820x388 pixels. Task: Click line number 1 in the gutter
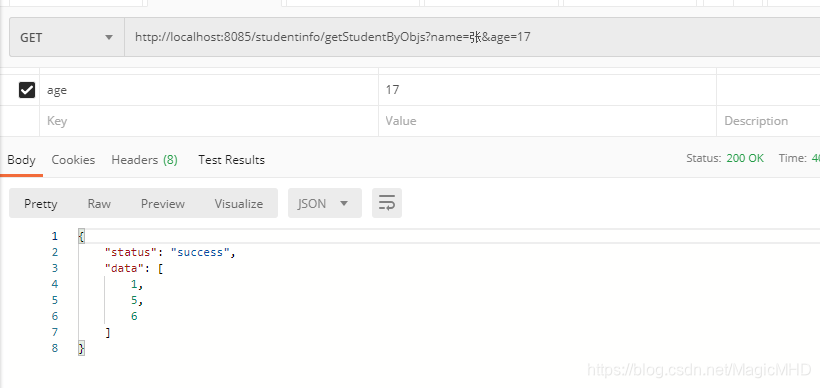pyautogui.click(x=55, y=236)
